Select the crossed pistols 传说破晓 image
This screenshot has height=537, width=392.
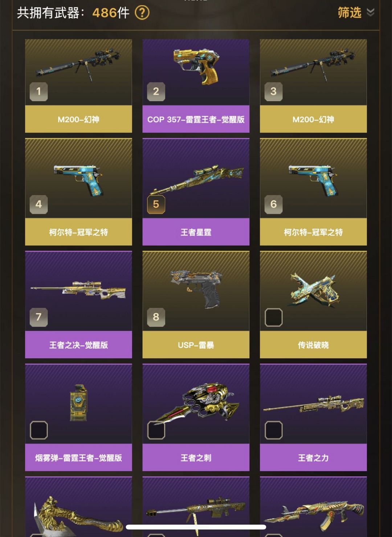[313, 290]
